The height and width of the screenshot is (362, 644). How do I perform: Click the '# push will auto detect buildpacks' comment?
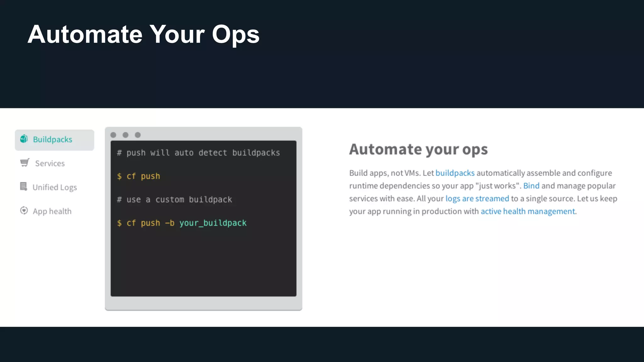point(198,153)
